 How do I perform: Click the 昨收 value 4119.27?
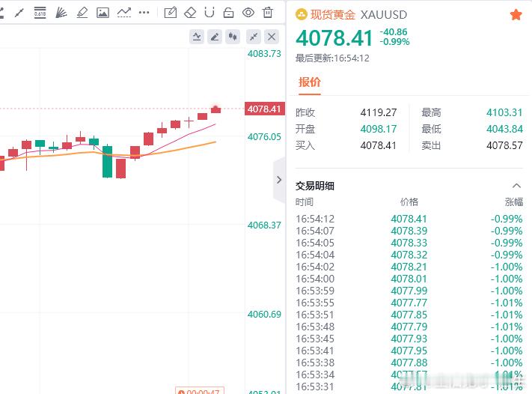click(x=379, y=112)
